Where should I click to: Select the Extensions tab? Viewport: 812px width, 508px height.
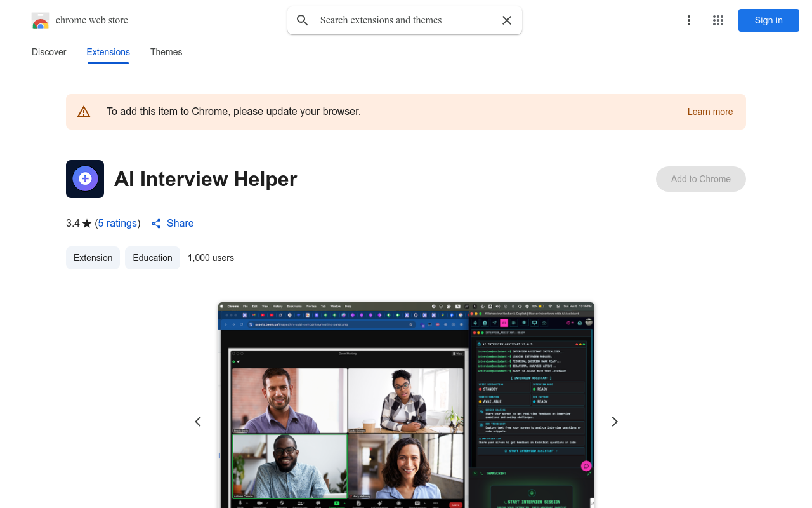tap(108, 52)
